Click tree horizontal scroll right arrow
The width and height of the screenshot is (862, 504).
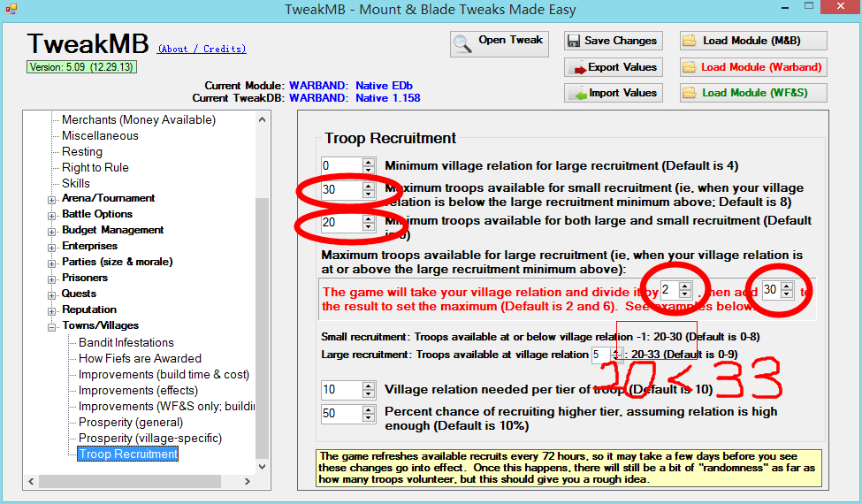248,481
